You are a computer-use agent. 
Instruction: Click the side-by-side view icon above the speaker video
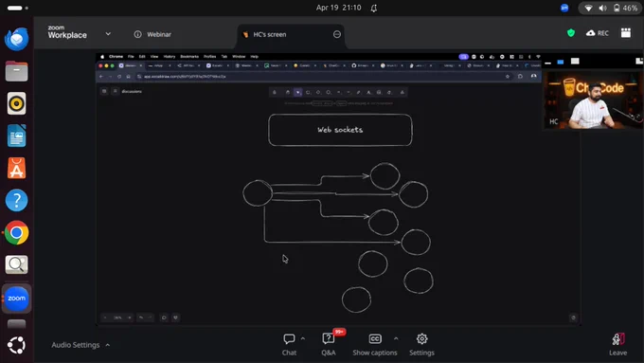[638, 62]
